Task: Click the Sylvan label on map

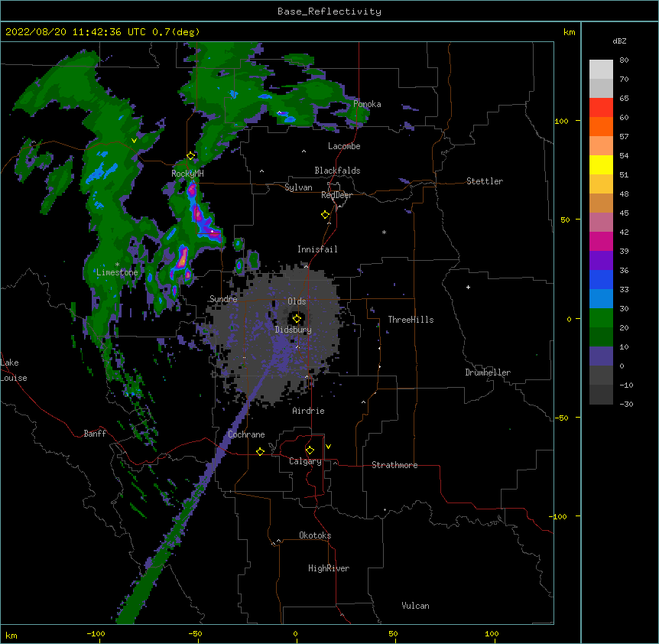Action: (298, 187)
